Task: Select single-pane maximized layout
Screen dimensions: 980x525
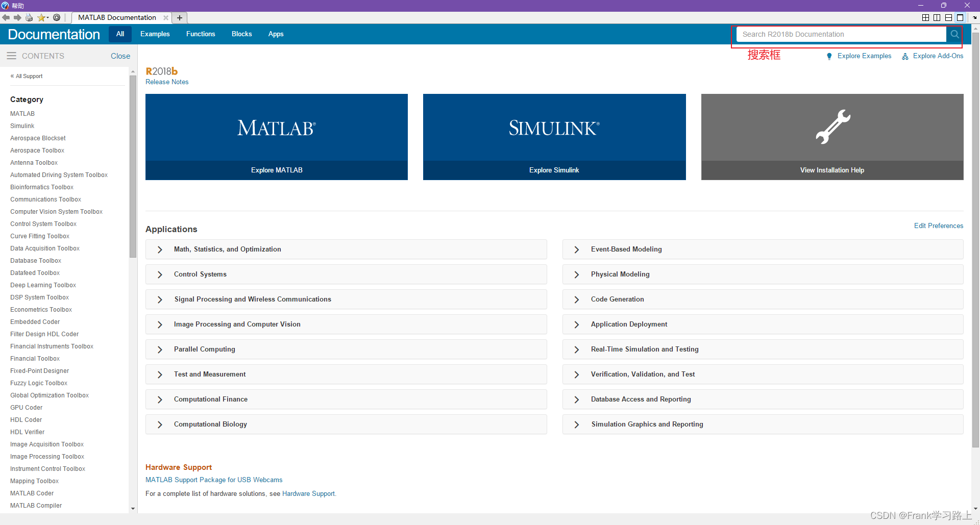Action: click(960, 17)
